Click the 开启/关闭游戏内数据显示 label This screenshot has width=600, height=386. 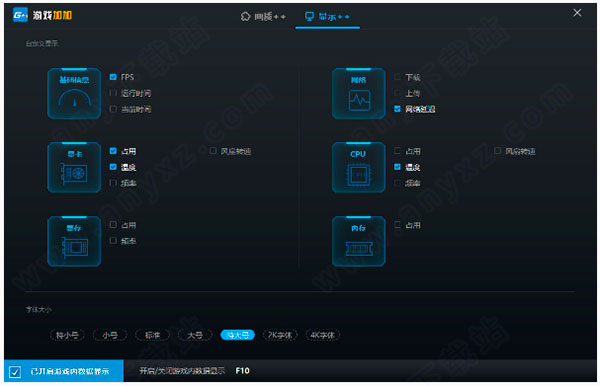pos(182,371)
